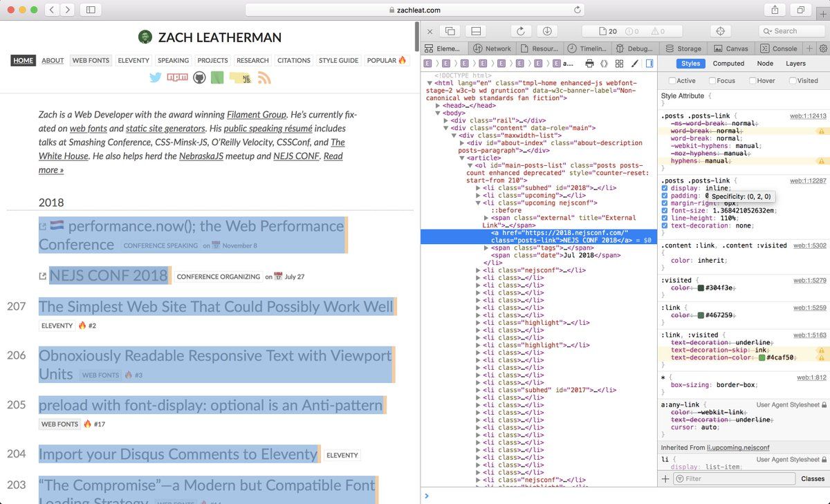Expand the div about-index node
830x504 pixels.
click(461, 143)
